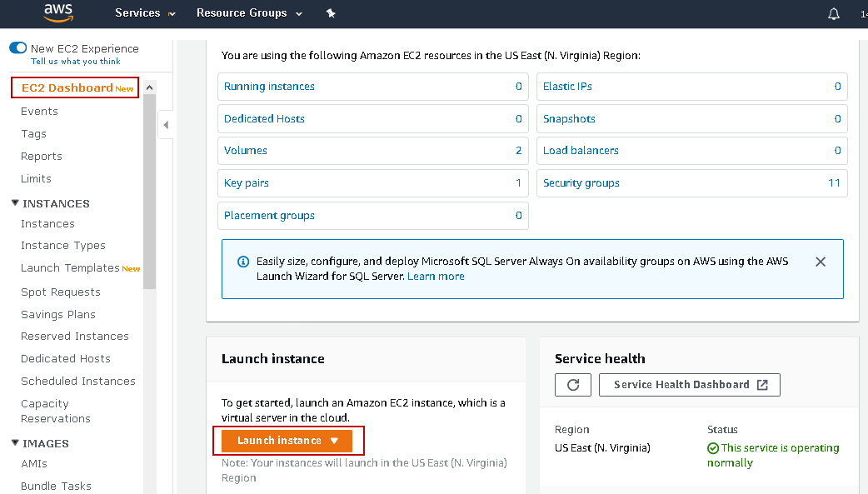Viewport: 868px width, 494px height.
Task: Open the pin shortcut icon
Action: coord(331,13)
